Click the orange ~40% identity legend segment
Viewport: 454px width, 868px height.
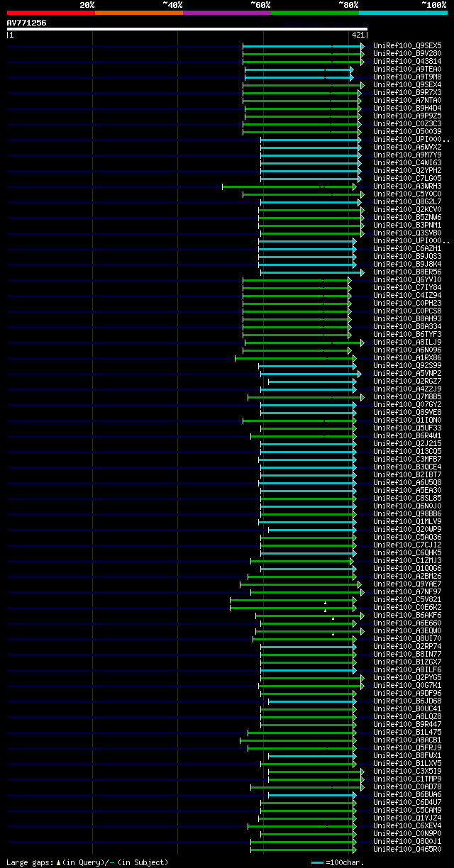138,13
